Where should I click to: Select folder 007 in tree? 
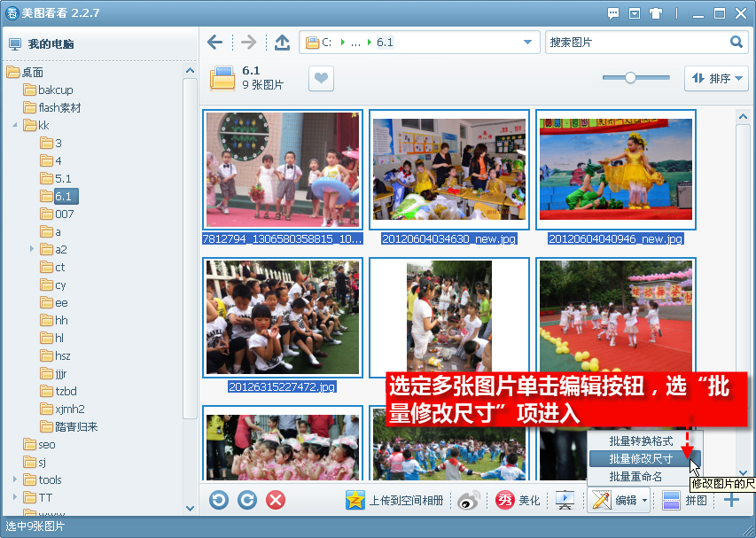tap(65, 214)
